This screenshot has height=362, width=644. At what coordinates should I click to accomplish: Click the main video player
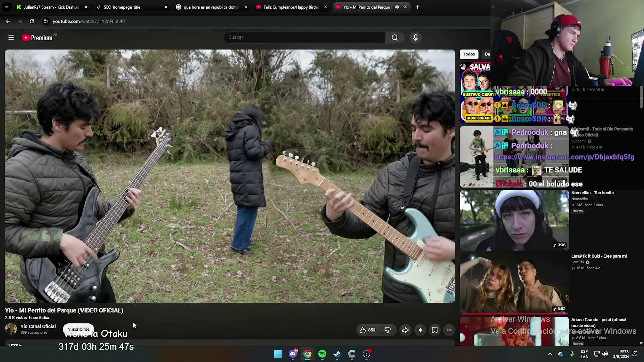pos(229,176)
